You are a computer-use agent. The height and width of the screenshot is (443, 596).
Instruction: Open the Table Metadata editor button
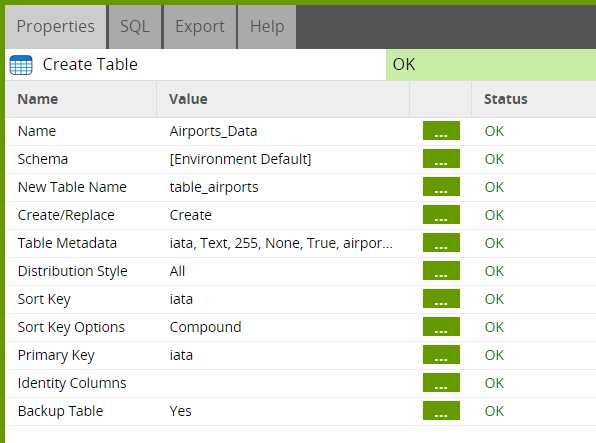[x=441, y=243]
